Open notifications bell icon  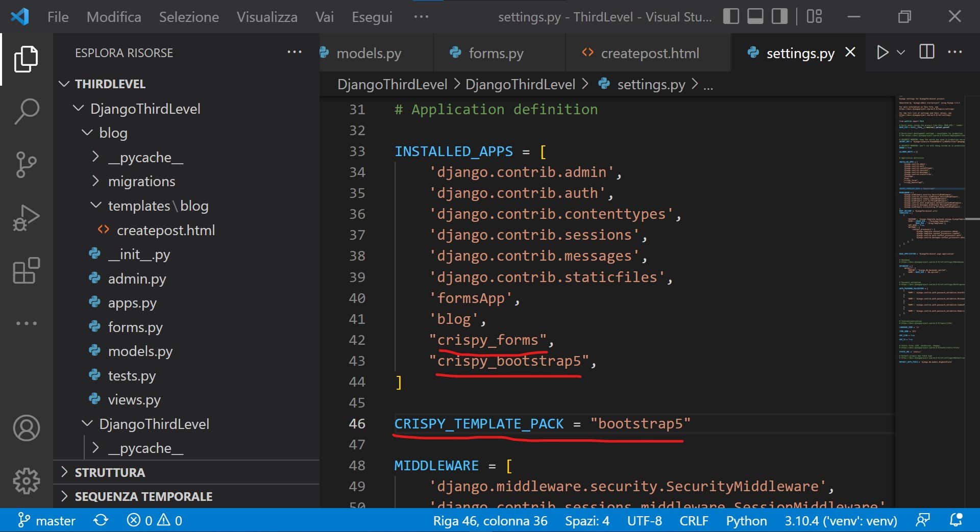tap(956, 520)
